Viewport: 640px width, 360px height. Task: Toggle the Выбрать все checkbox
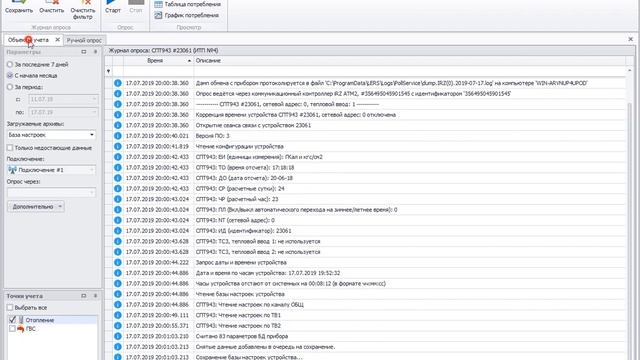point(10,307)
